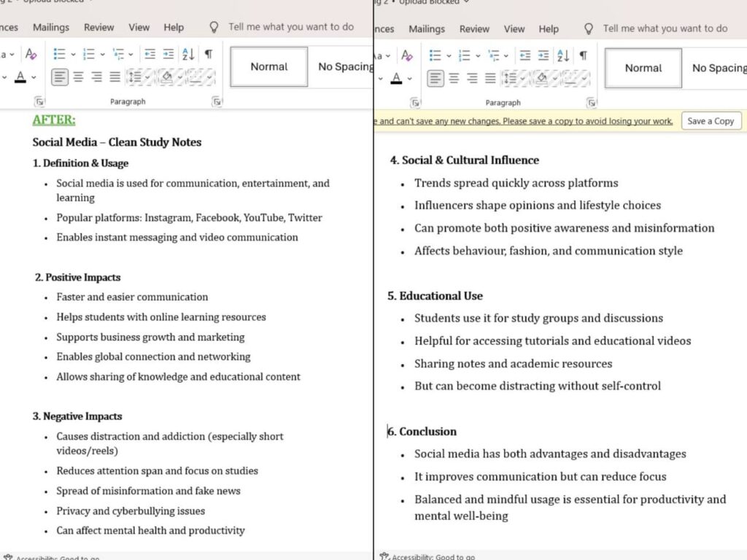Increase indent in left window
Image resolution: width=747 pixels, height=560 pixels.
(169, 54)
